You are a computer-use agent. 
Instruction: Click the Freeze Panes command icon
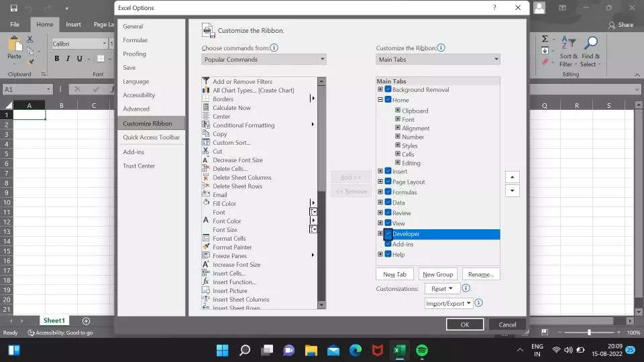[x=206, y=255]
